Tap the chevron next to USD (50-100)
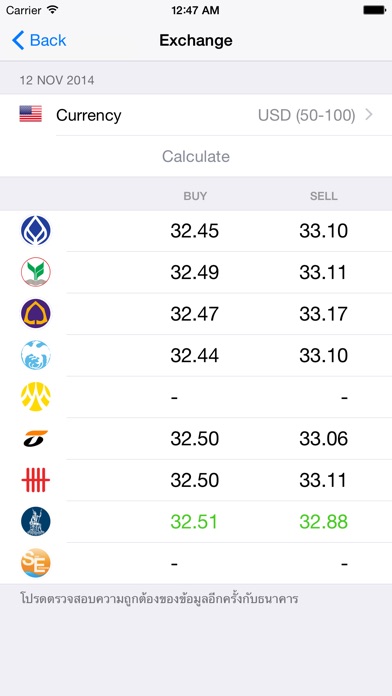Screen dimensions: 392x696 click(x=368, y=115)
